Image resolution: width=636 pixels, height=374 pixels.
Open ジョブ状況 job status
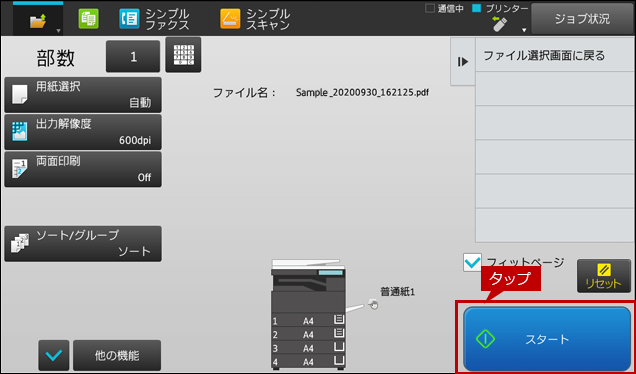[582, 19]
